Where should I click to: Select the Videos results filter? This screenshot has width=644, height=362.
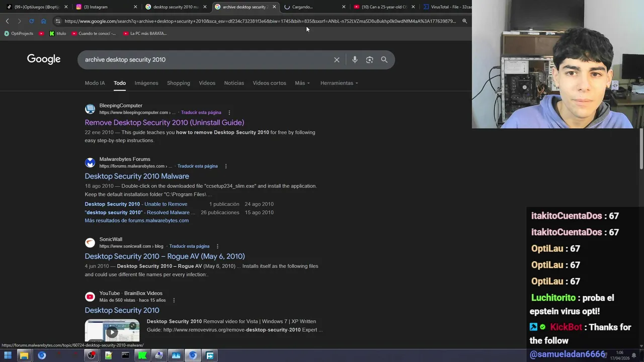(207, 83)
